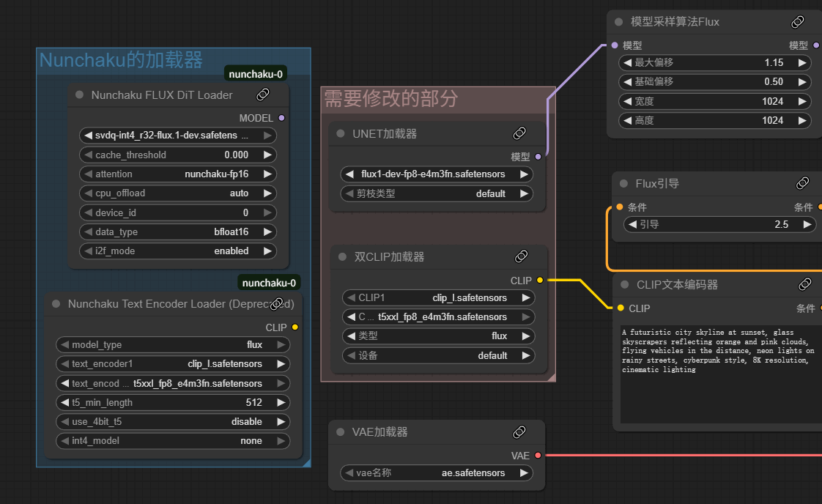Increase 引导 value with right arrow
The width and height of the screenshot is (822, 504).
click(x=807, y=225)
